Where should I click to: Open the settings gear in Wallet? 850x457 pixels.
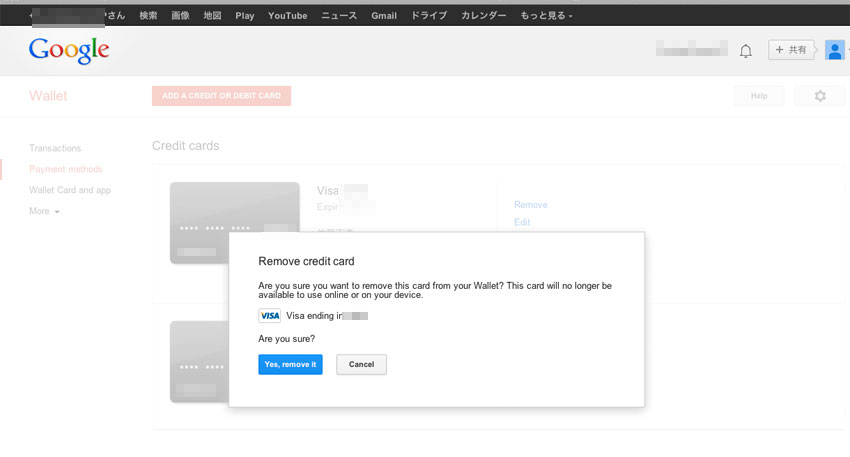pyautogui.click(x=820, y=96)
